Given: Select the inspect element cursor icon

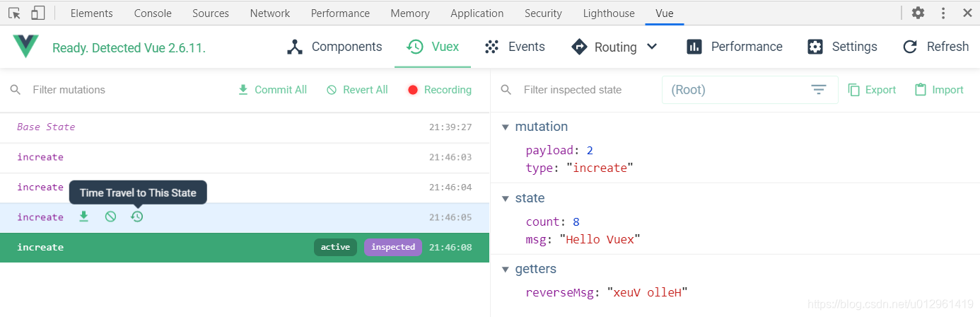Looking at the screenshot, I should point(14,13).
